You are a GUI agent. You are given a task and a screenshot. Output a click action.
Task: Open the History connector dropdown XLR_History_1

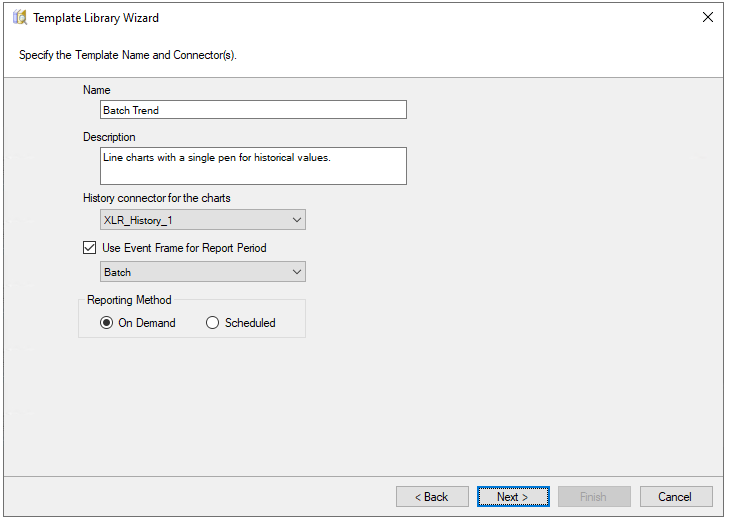203,220
